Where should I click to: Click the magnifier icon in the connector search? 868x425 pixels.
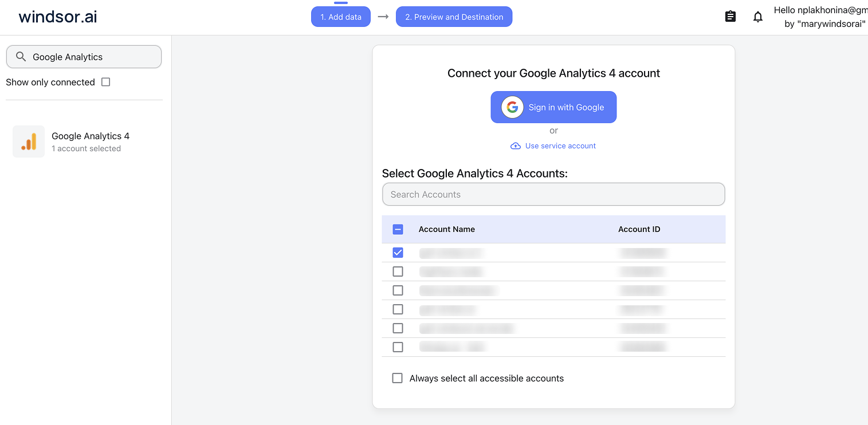click(21, 57)
